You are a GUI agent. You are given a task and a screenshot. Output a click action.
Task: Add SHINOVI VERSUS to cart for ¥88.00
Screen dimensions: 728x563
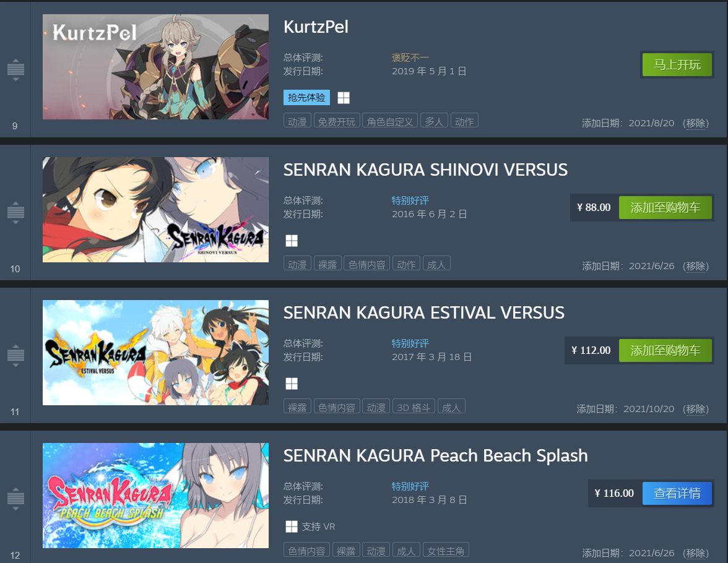[x=665, y=207]
